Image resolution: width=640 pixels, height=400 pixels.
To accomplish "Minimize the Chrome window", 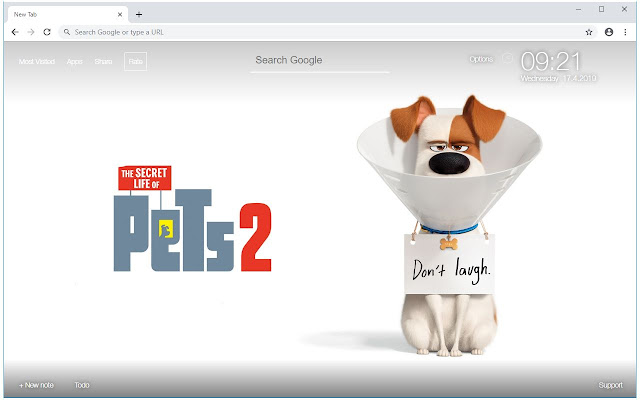I will point(578,9).
